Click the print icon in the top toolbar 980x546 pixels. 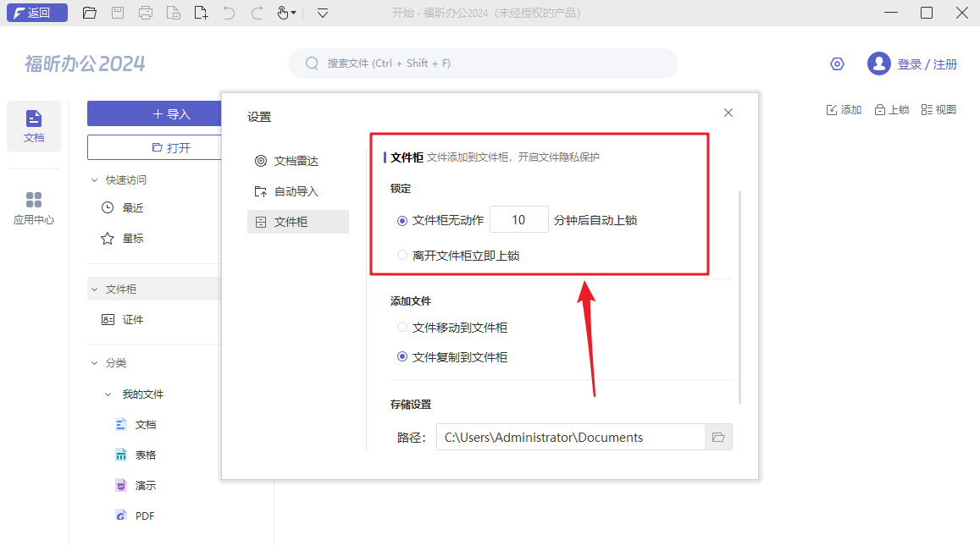point(145,13)
